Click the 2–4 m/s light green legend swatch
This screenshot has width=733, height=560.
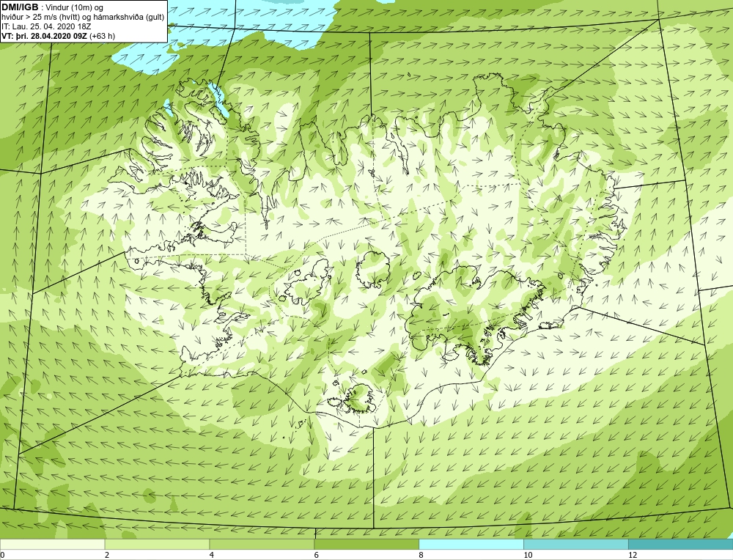point(157,544)
